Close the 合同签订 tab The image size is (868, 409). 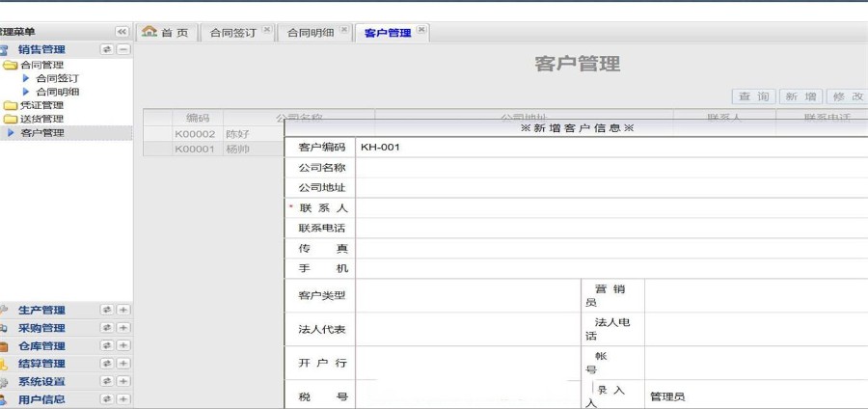266,29
